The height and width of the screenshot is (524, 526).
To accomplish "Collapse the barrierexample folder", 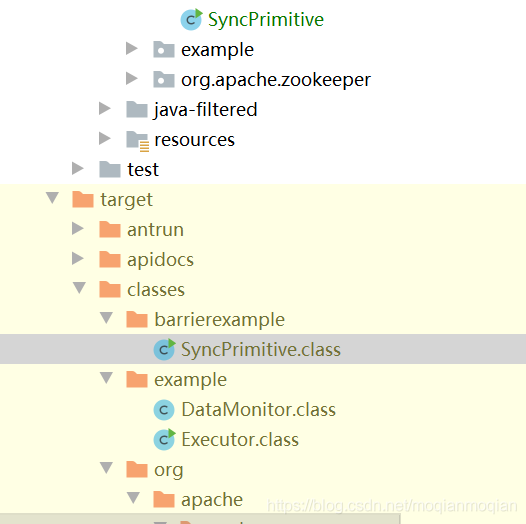I will pyautogui.click(x=106, y=318).
